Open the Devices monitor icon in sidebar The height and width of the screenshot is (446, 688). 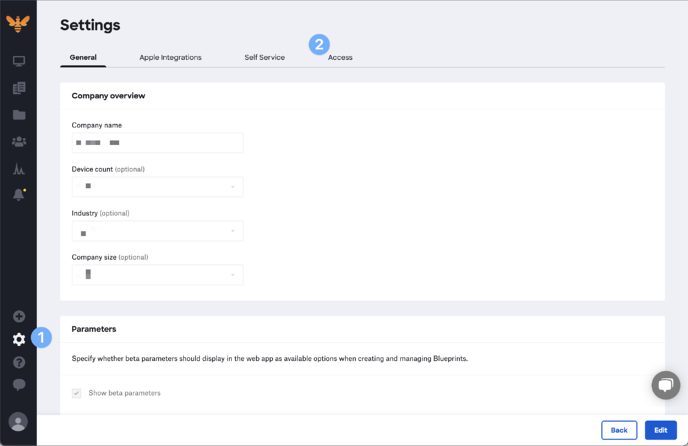pos(18,61)
